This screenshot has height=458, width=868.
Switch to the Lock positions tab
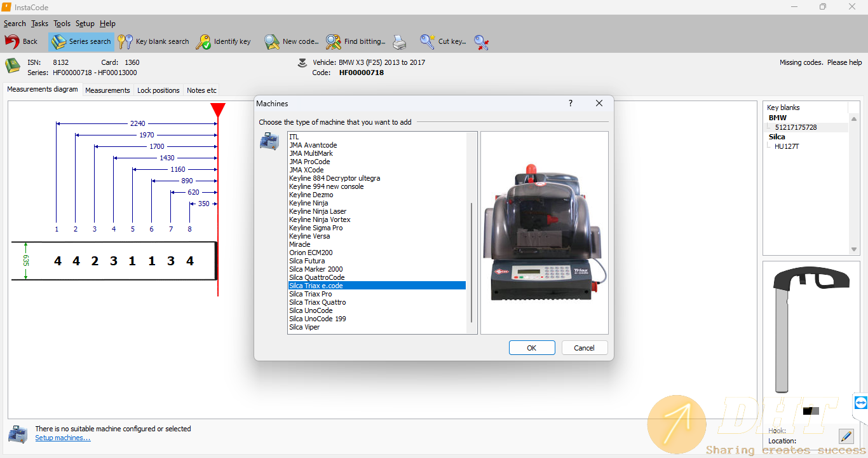pos(158,90)
